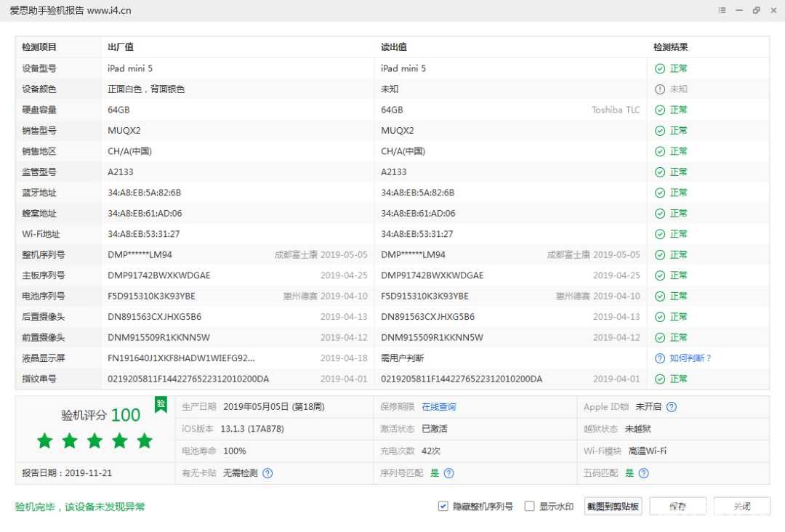
Task: Click the green check icon in 设备型号 row
Action: (660, 68)
